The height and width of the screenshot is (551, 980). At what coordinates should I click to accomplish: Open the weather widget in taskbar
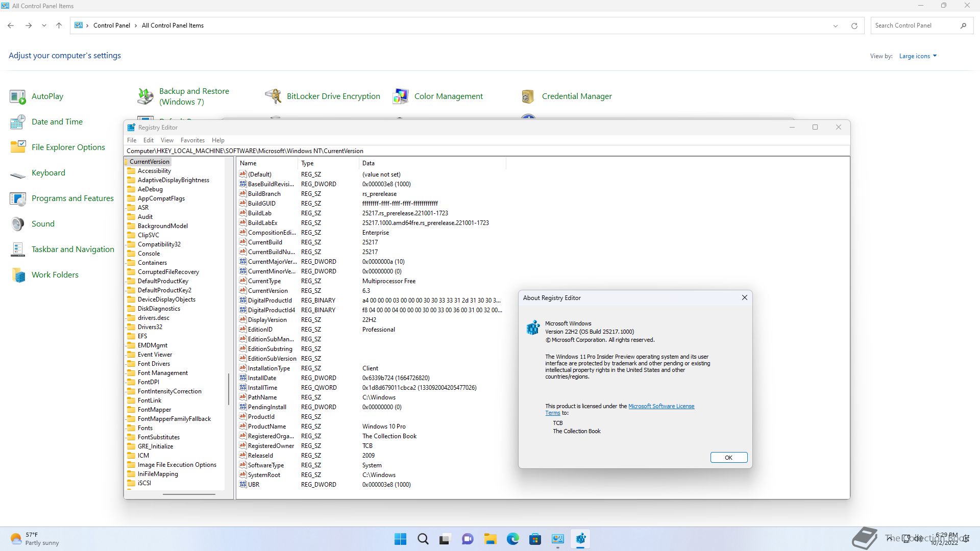click(x=34, y=539)
